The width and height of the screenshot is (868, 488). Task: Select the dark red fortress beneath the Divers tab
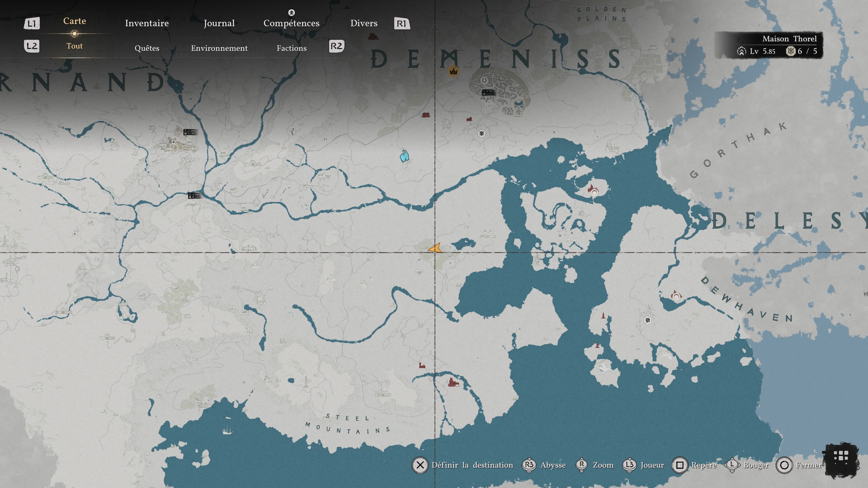tap(373, 36)
